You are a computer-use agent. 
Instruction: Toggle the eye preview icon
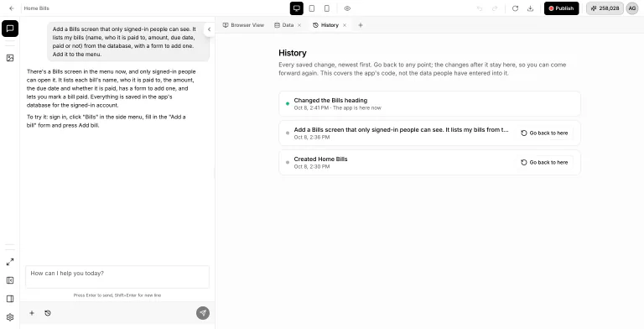pyautogui.click(x=347, y=8)
